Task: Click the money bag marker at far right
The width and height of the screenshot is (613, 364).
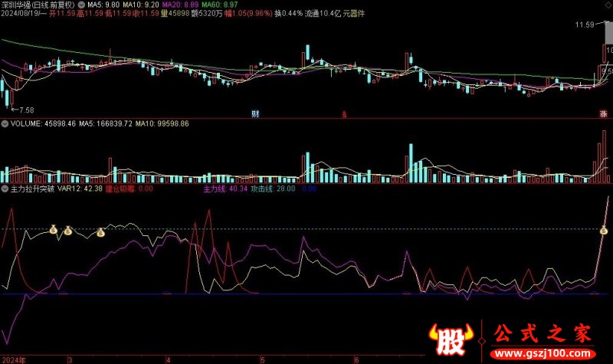Action: 604,231
